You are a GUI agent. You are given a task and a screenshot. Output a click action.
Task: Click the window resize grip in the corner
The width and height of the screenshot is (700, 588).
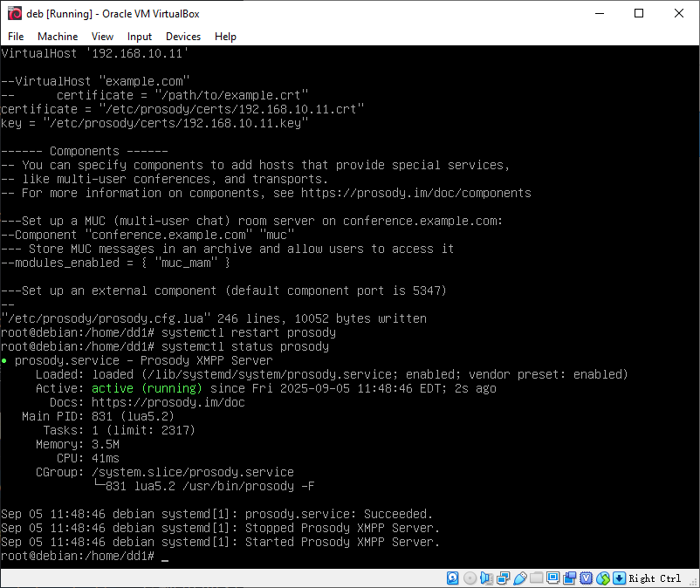tap(693, 582)
